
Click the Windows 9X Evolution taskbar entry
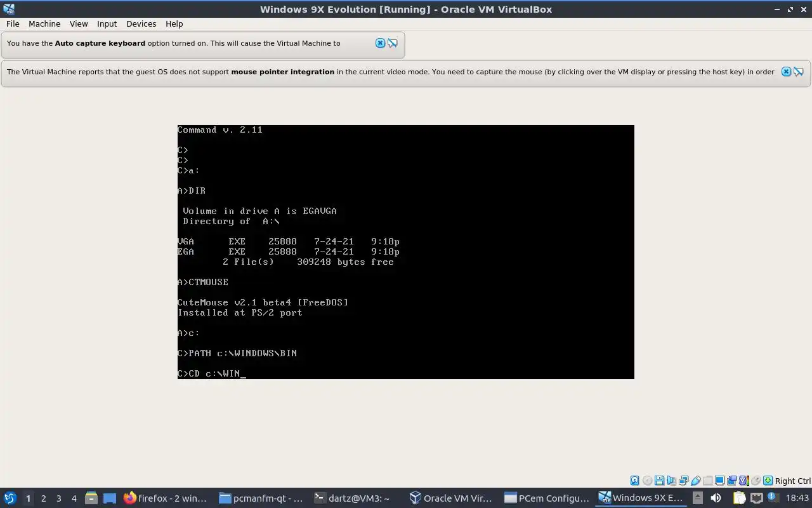coord(641,498)
